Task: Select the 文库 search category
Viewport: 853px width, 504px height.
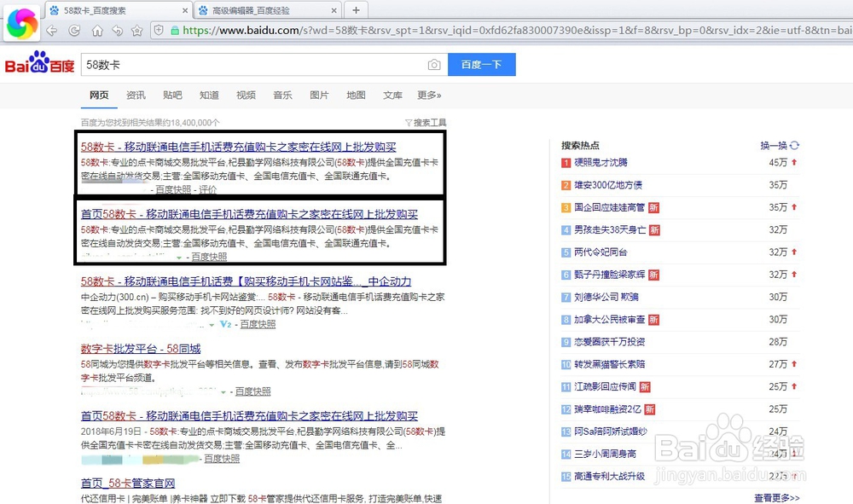Action: (392, 96)
